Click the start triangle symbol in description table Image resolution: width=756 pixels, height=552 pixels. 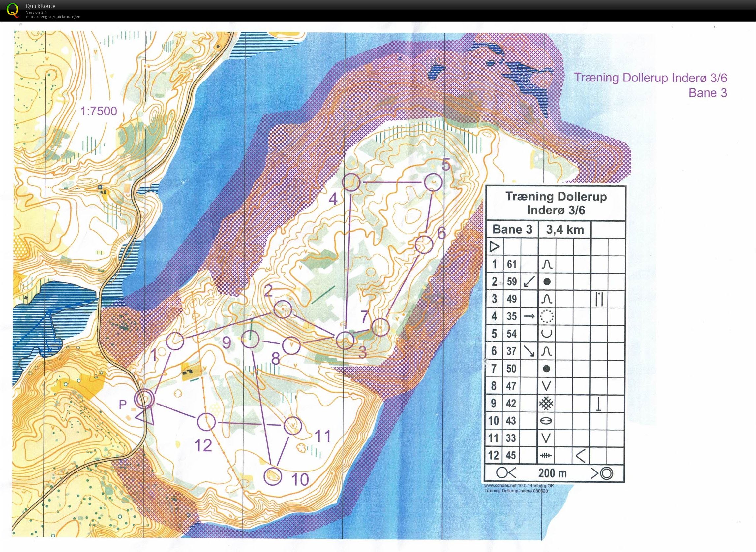coord(494,246)
